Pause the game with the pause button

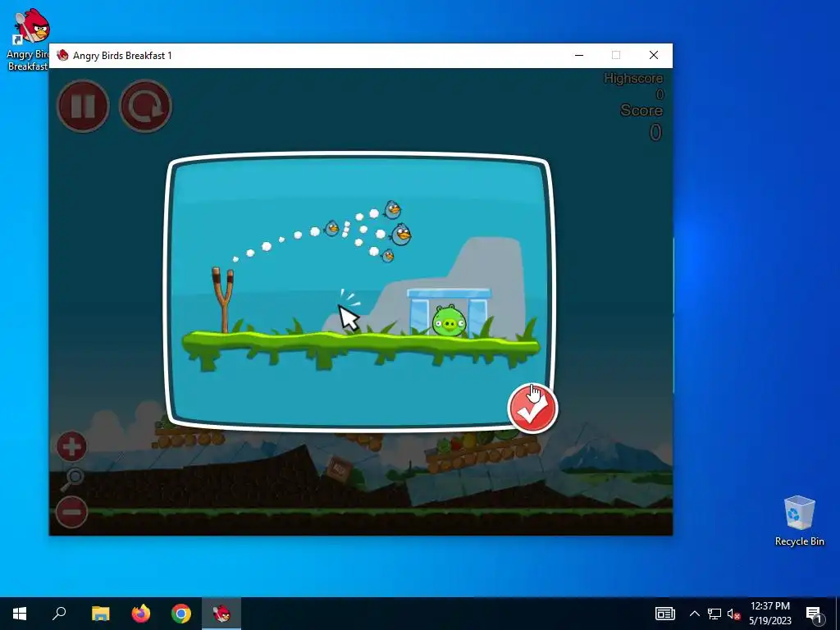point(83,106)
